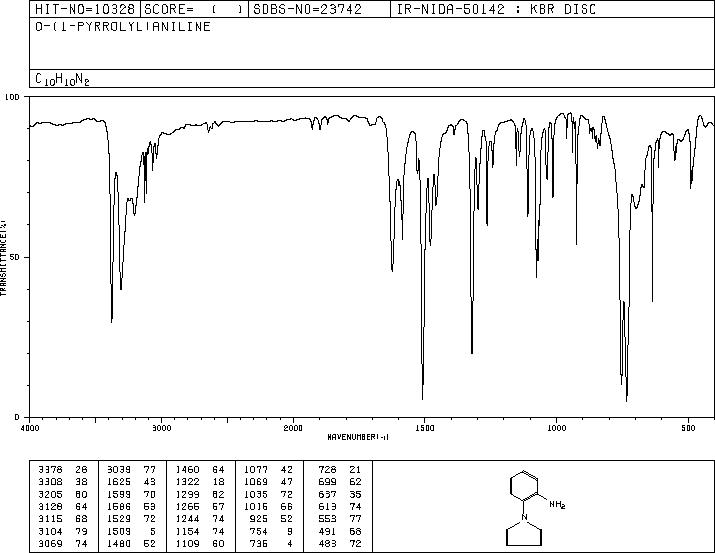This screenshot has height=553, width=715.
Task: Click the 3000 wavenumber axis label
Action: coord(161,428)
